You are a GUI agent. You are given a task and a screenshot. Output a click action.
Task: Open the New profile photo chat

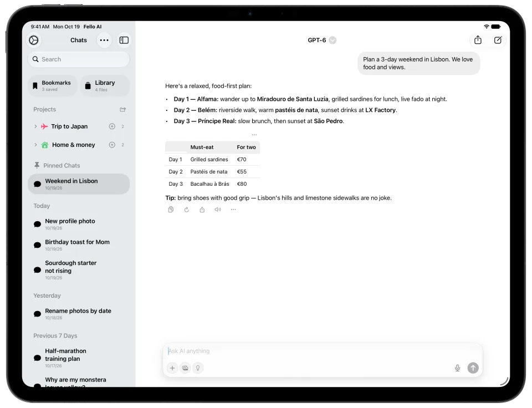pos(79,224)
